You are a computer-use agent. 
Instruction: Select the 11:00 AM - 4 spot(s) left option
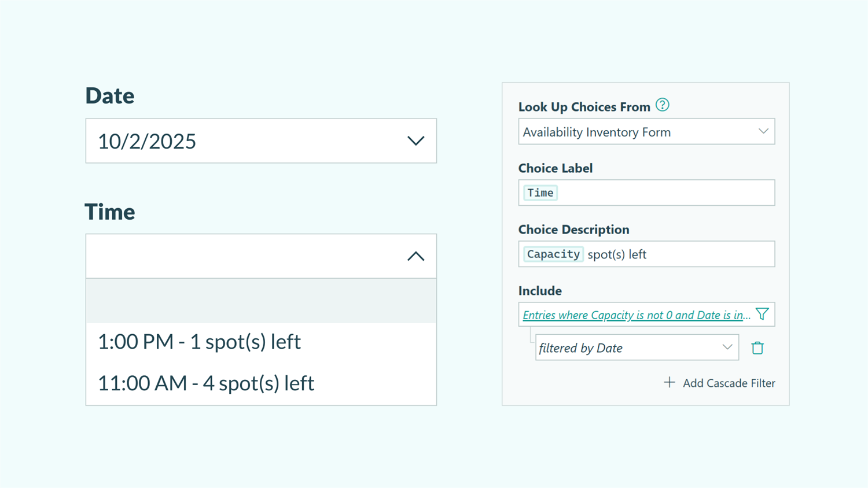(x=206, y=383)
